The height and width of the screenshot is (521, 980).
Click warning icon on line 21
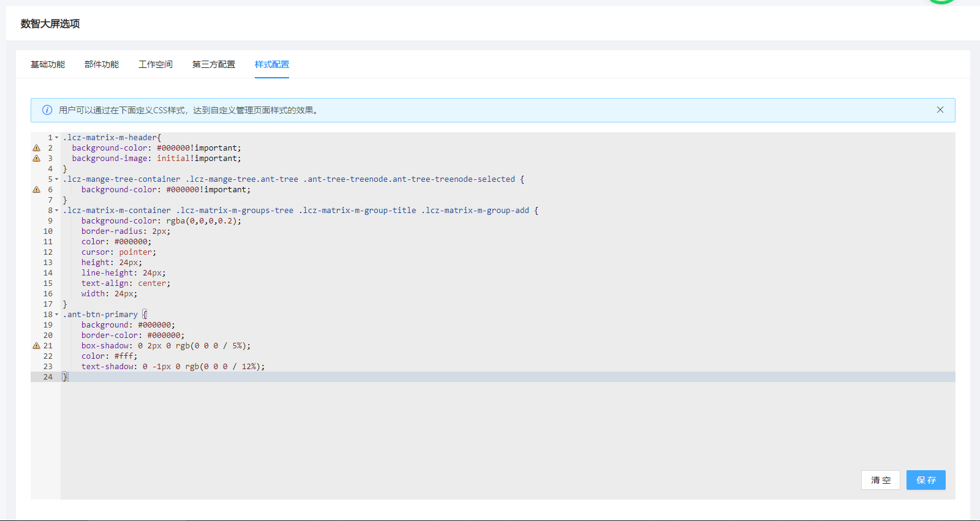click(x=36, y=346)
